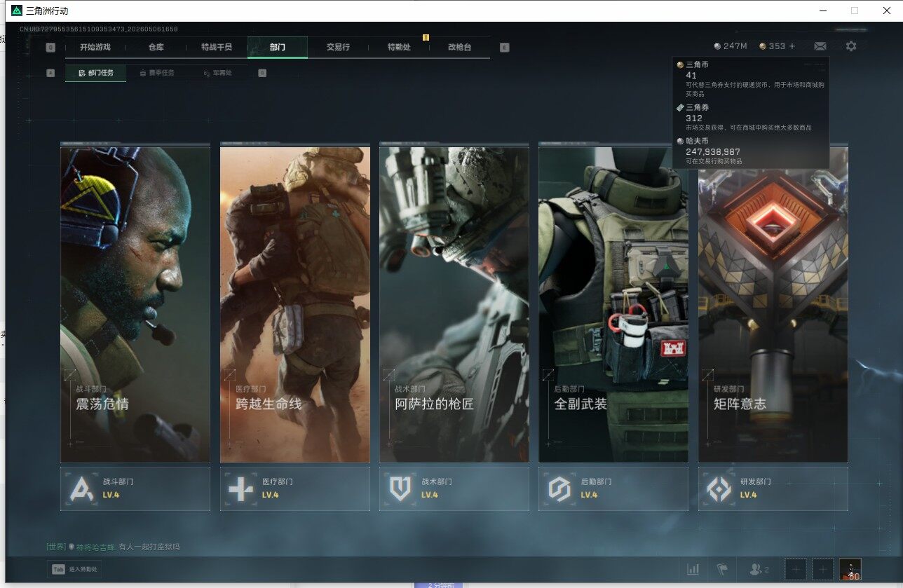Open the third mission sub-tab with the key icon
The image size is (903, 588).
217,73
